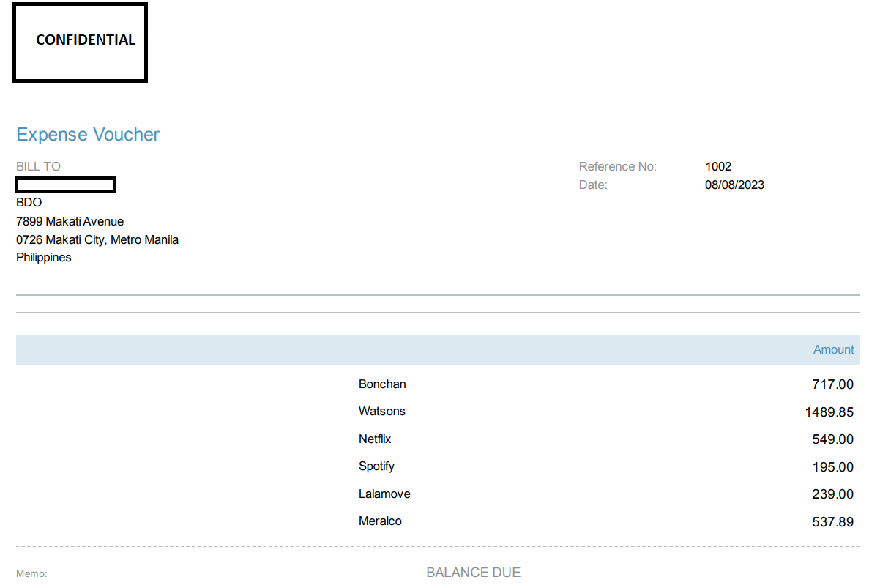Select the date 08/08/2023
Screen dimensions: 880x588
click(x=734, y=185)
